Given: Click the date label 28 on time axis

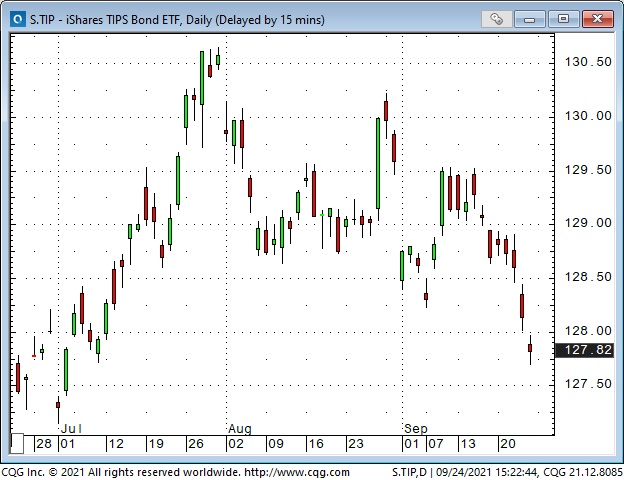Looking at the screenshot, I should [44, 444].
